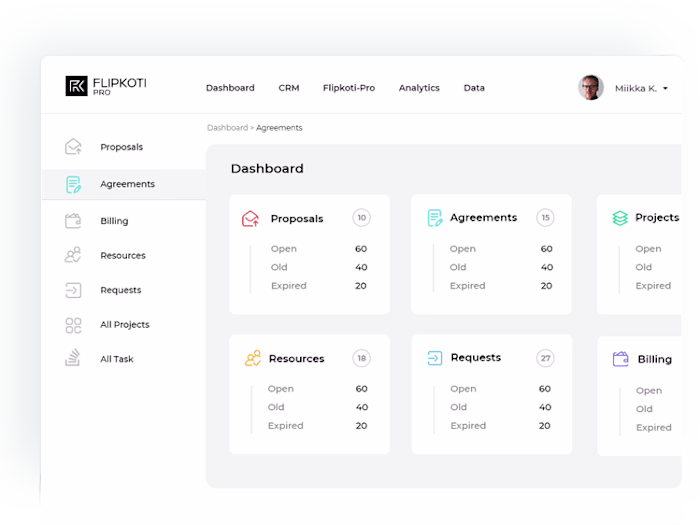700x525 pixels.
Task: Click the Dashboard panel heading
Action: [x=267, y=168]
